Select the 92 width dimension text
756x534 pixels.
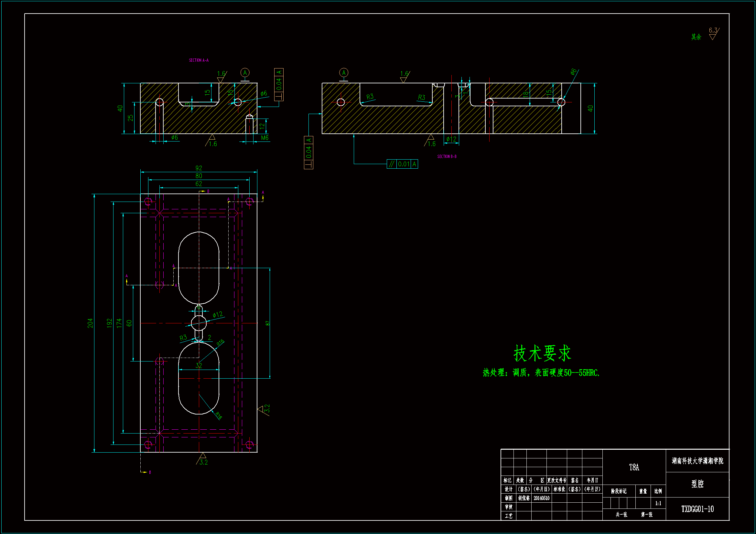(199, 168)
